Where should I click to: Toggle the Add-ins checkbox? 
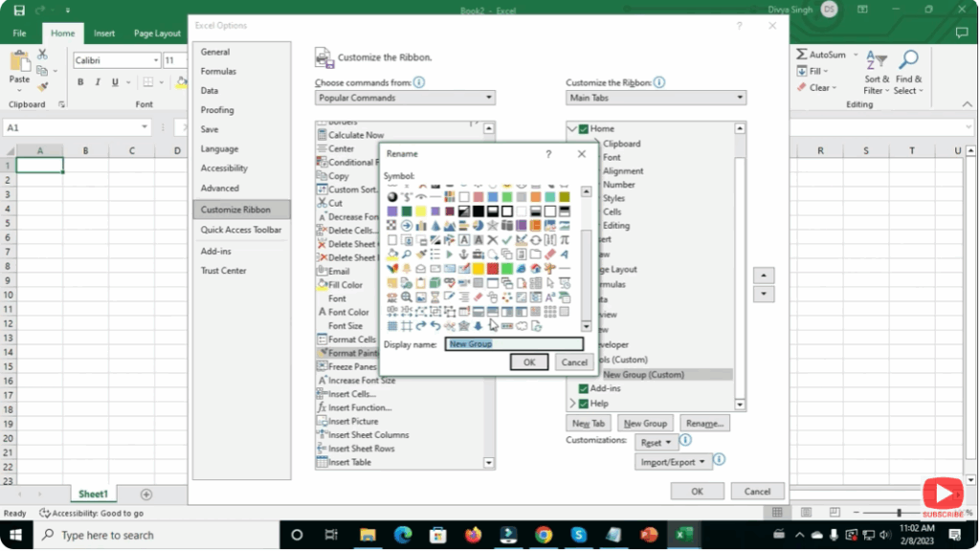pyautogui.click(x=584, y=388)
